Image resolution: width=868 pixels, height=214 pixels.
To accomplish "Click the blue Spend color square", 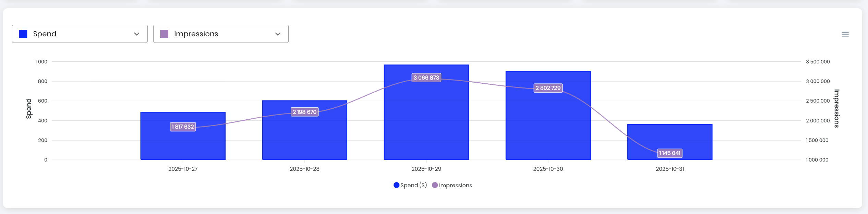I will (x=23, y=34).
